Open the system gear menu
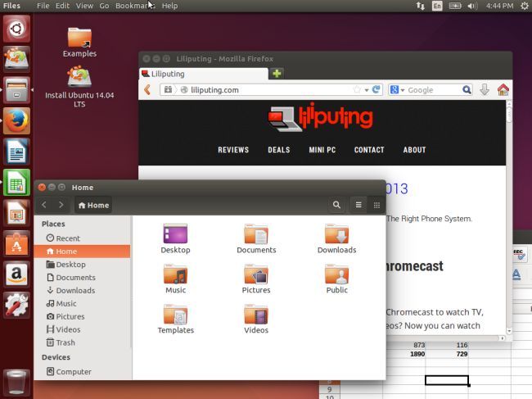 point(524,6)
